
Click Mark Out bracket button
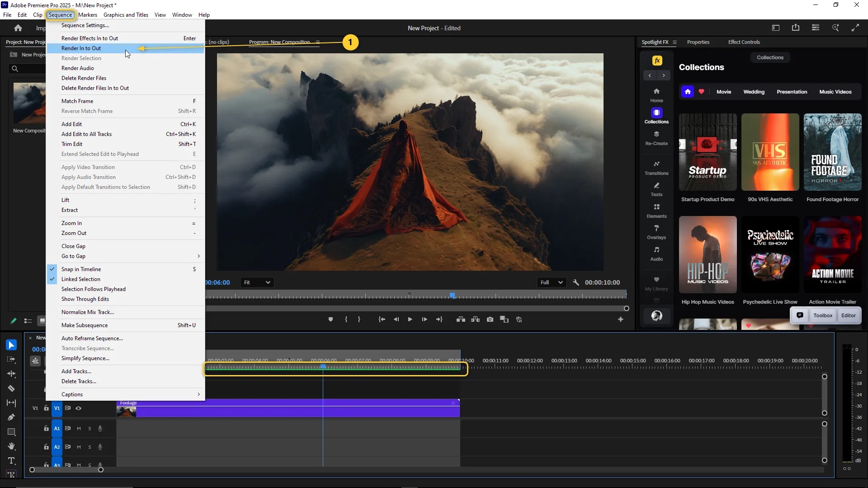pyautogui.click(x=359, y=319)
